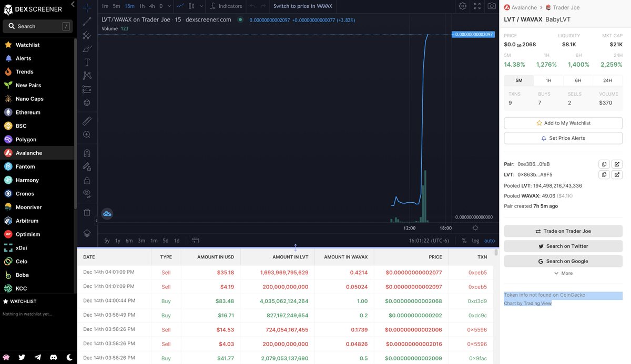631x364 pixels.
Task: Toggle lock all drawing tools
Action: [x=87, y=180]
